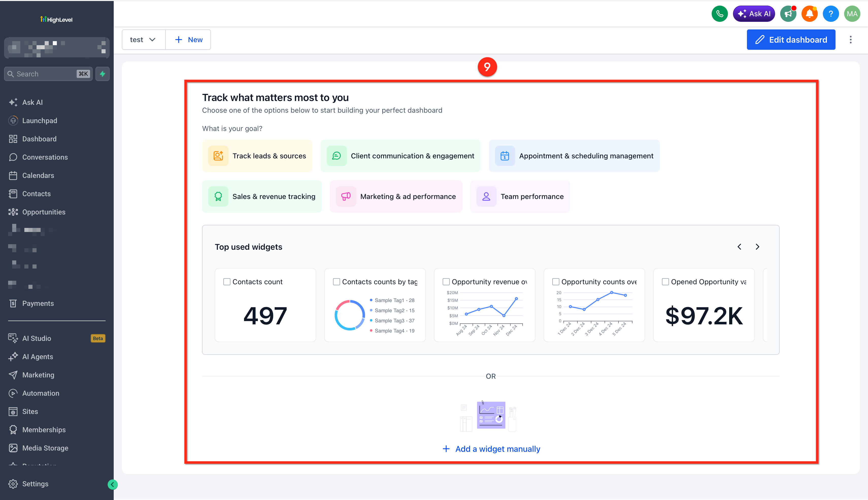Open the orange notifications bell
Screen dimensions: 868x500
[809, 14]
